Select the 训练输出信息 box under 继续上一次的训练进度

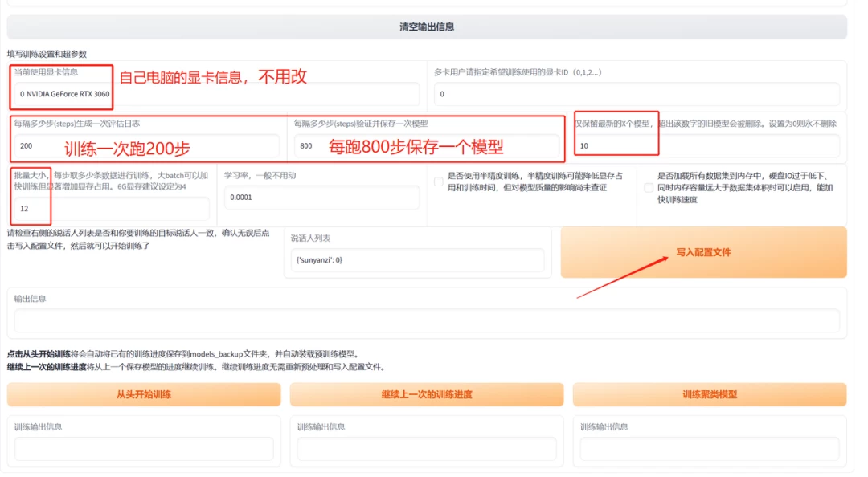[427, 449]
